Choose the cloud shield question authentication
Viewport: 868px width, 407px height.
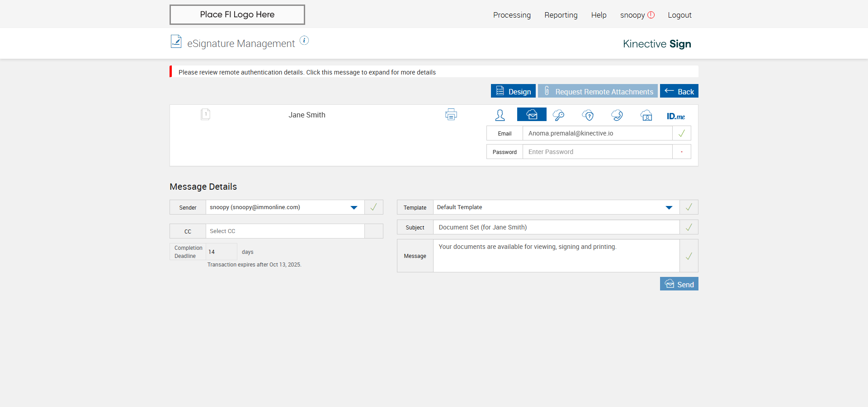click(588, 115)
